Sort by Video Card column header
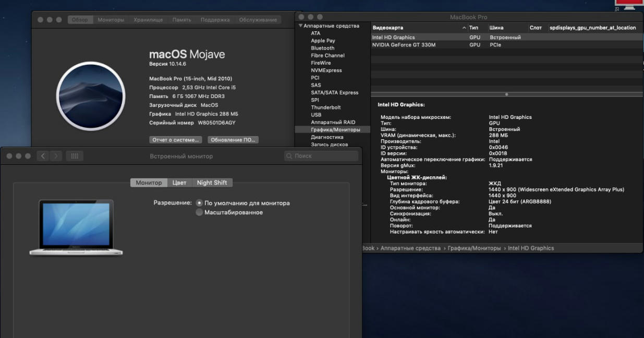 click(x=419, y=28)
